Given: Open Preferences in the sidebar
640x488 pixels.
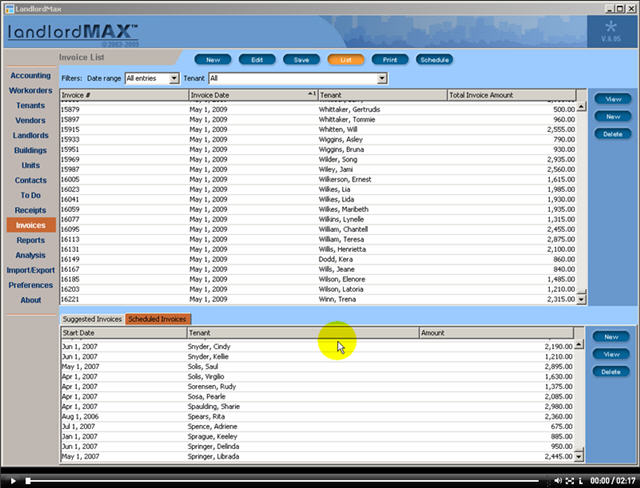Looking at the screenshot, I should (31, 285).
